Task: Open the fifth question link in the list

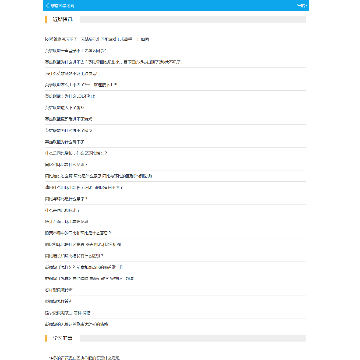Action: [81, 85]
